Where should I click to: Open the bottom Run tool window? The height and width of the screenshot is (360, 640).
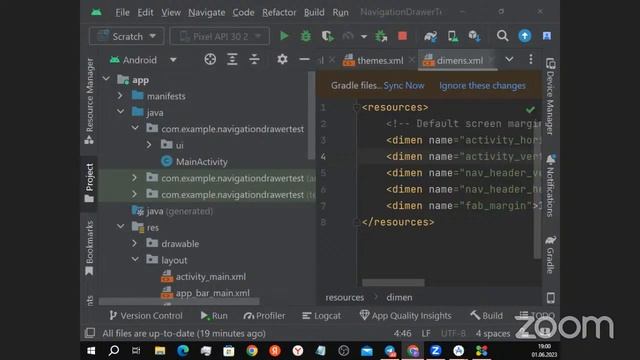214,316
